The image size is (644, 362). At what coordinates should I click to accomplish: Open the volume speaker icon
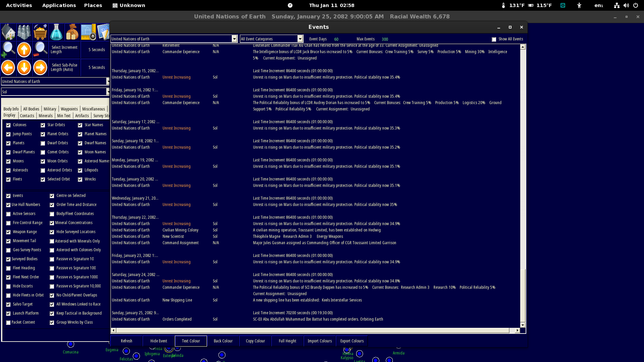click(626, 5)
